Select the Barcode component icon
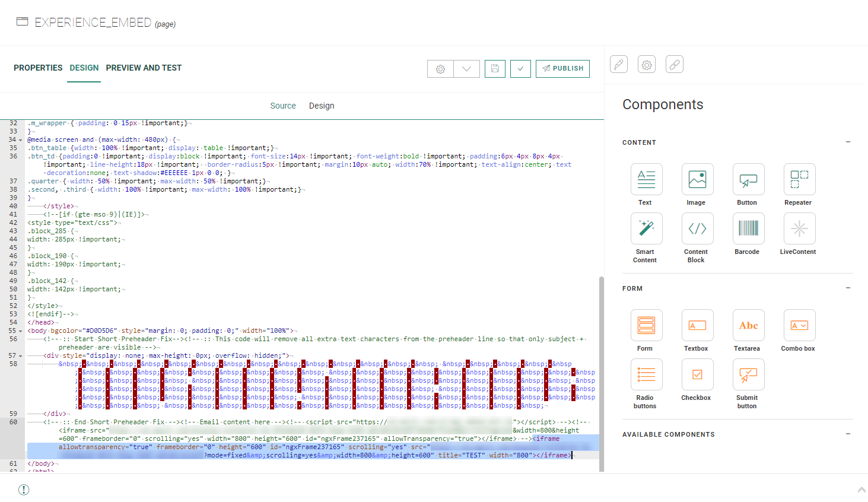 (748, 228)
